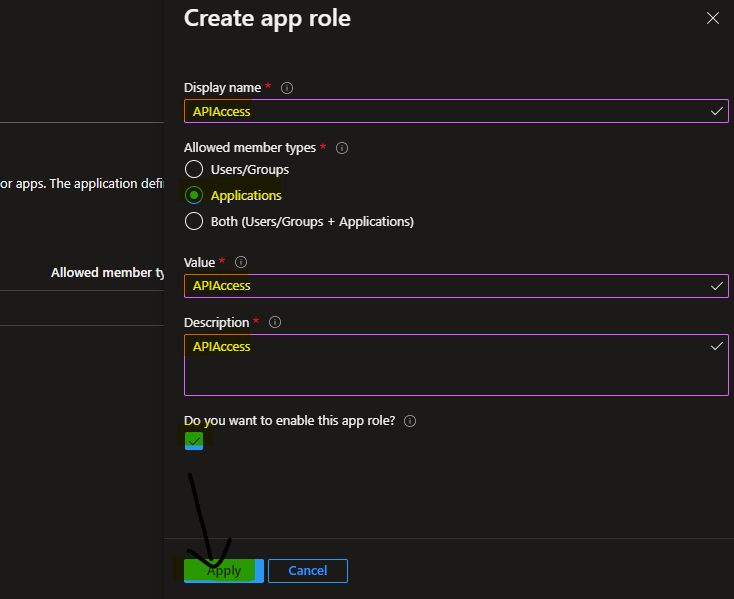734x599 pixels.
Task: Click the info icon beside Display name
Action: [x=287, y=88]
